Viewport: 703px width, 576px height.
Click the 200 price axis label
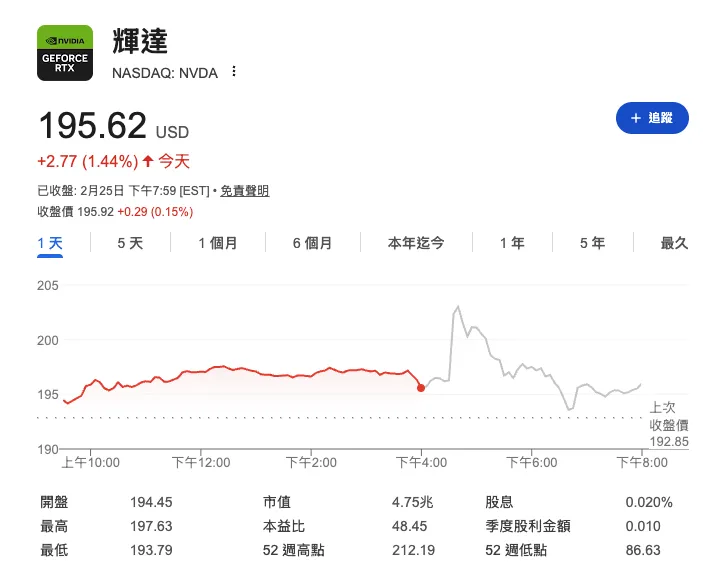coord(48,341)
